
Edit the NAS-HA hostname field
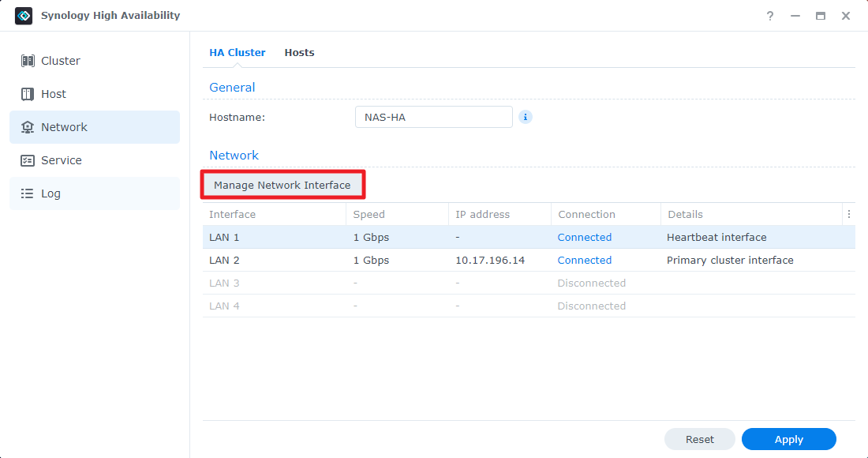433,116
